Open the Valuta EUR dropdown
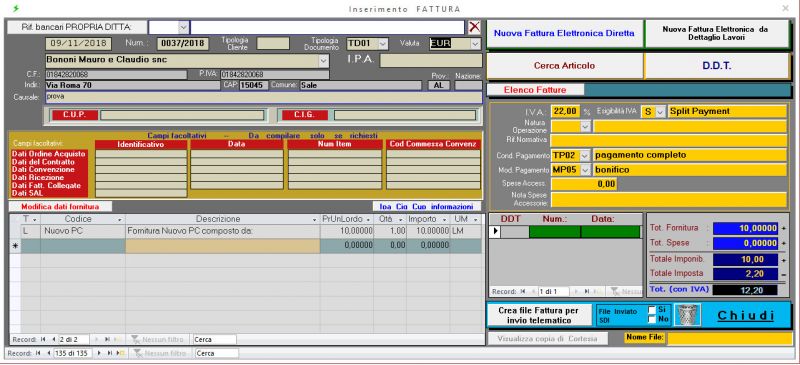Screen dimensions: 800x365 pyautogui.click(x=475, y=43)
